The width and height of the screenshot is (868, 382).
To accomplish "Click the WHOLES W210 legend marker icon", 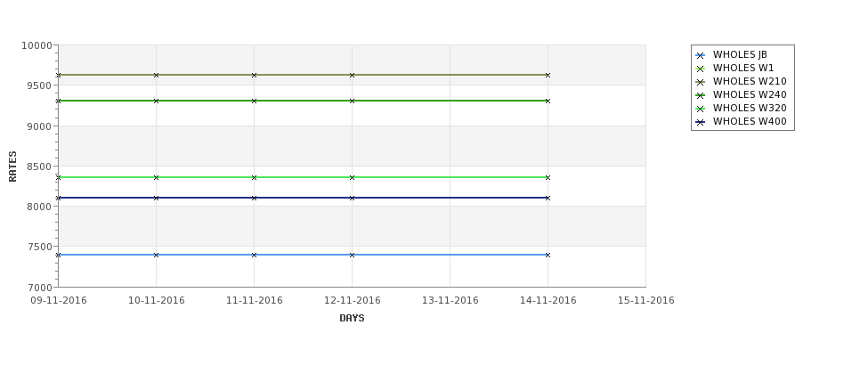I will pyautogui.click(x=701, y=82).
